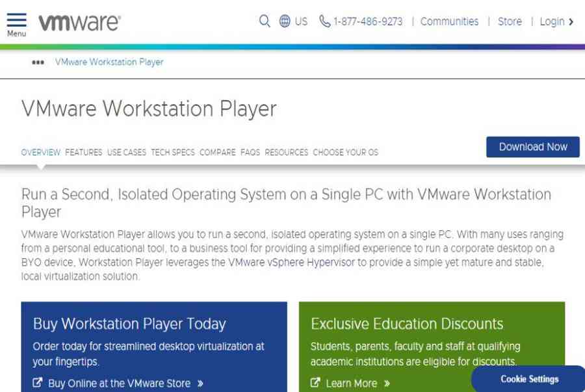This screenshot has width=585, height=392.
Task: Follow the Learn More link
Action: (352, 383)
